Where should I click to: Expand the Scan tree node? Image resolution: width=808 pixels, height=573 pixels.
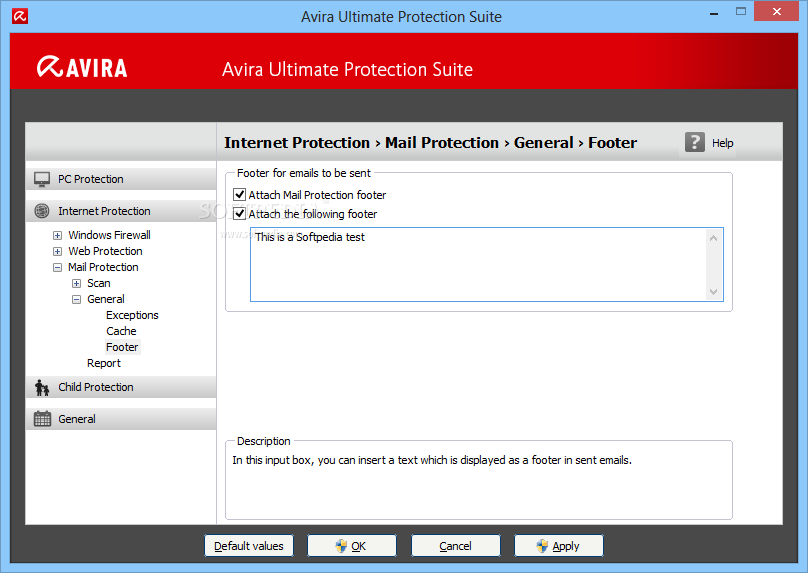76,283
